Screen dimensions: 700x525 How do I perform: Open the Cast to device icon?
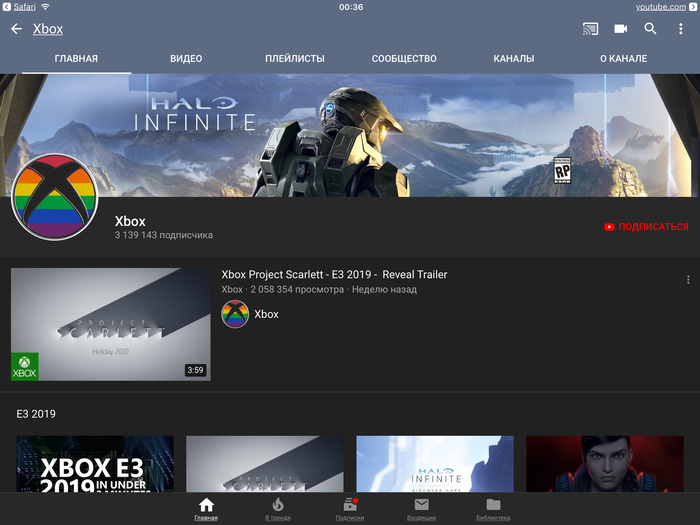[590, 29]
